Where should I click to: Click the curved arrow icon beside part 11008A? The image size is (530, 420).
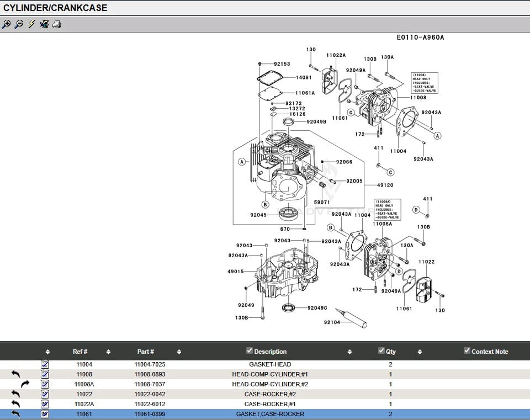point(25,384)
